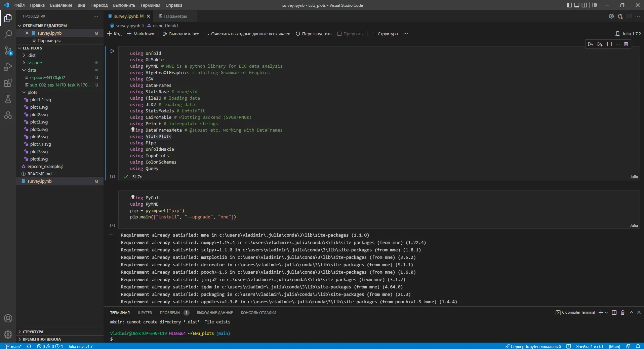Click run-by-line icon in cell toolbar
This screenshot has width=644, height=349.
(x=591, y=44)
